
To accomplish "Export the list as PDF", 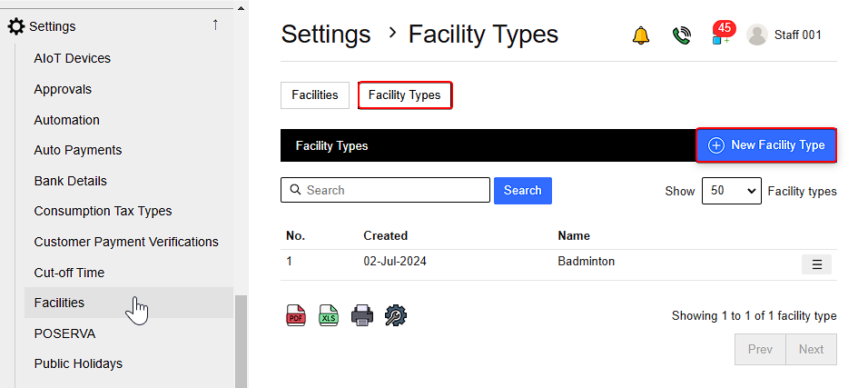I will pyautogui.click(x=296, y=315).
